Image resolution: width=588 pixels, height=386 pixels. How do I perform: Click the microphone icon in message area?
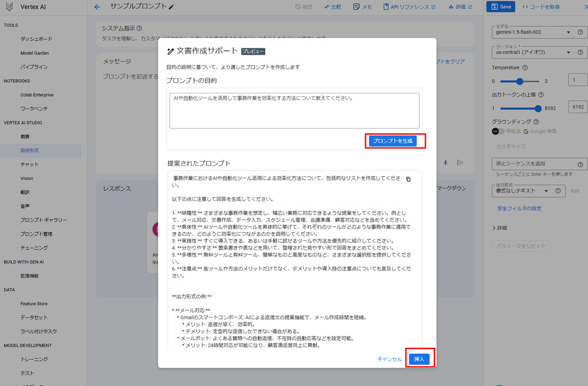[446, 163]
